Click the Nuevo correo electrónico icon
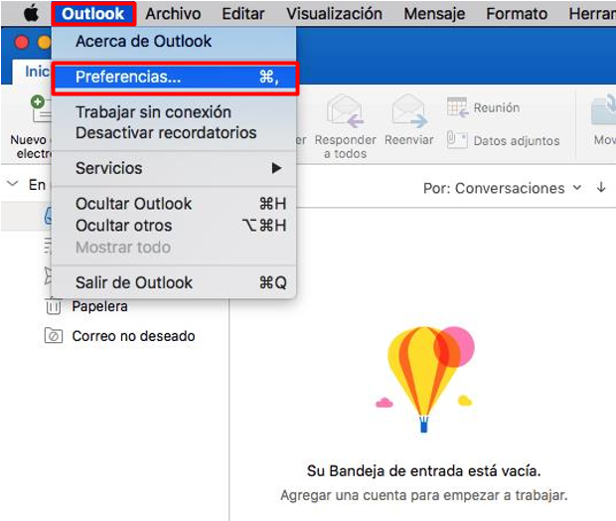Screen dimensions: 616x521 (41, 109)
